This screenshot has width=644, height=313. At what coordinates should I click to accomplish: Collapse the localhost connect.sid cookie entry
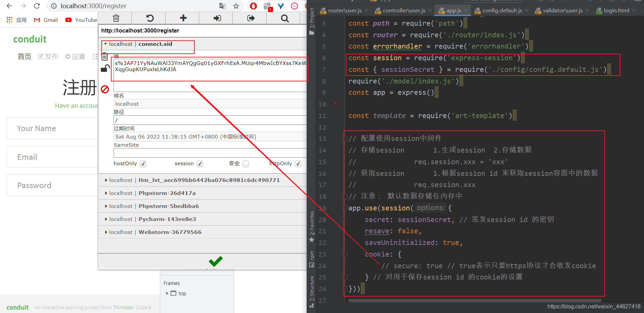click(105, 44)
